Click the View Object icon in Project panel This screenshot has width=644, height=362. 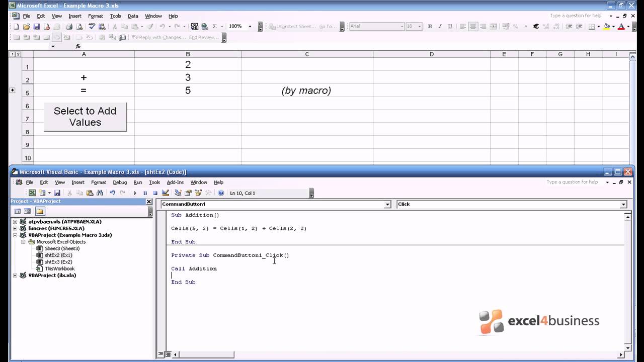28,212
